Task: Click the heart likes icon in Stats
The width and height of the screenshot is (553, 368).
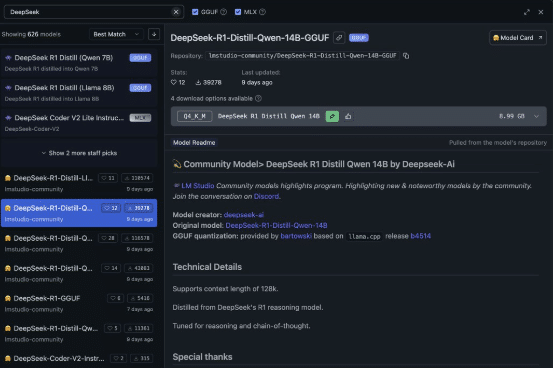Action: [174, 82]
